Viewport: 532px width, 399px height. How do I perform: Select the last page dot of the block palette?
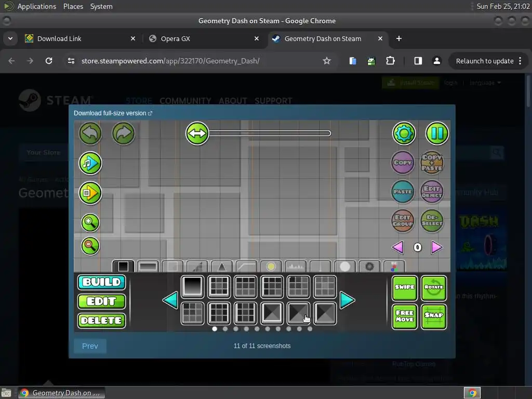310,329
